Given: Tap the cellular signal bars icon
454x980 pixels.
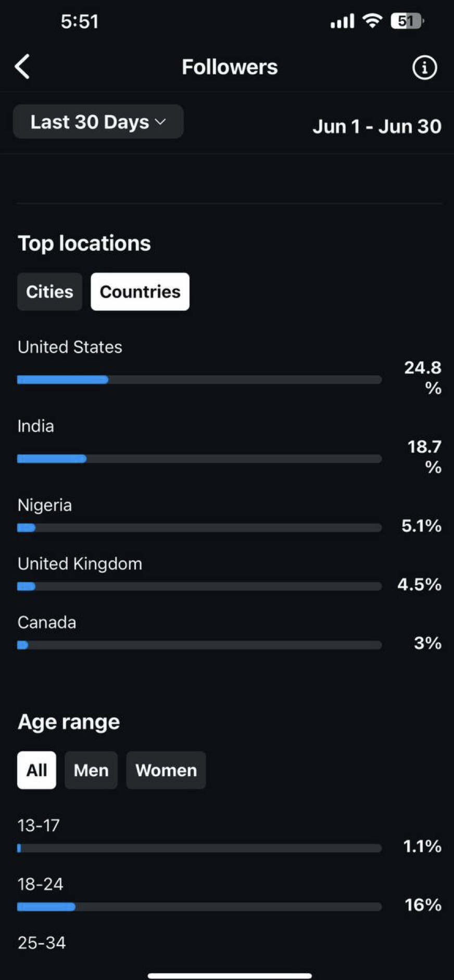Looking at the screenshot, I should click(342, 21).
